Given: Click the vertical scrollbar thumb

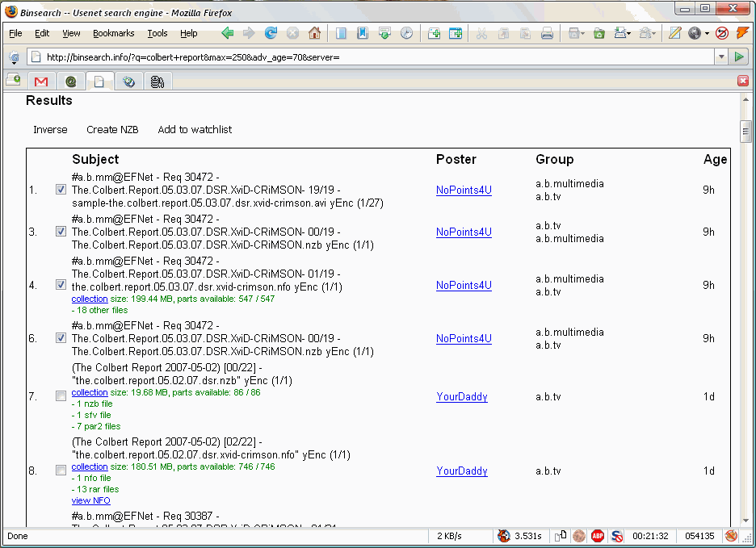Looking at the screenshot, I should click(745, 131).
